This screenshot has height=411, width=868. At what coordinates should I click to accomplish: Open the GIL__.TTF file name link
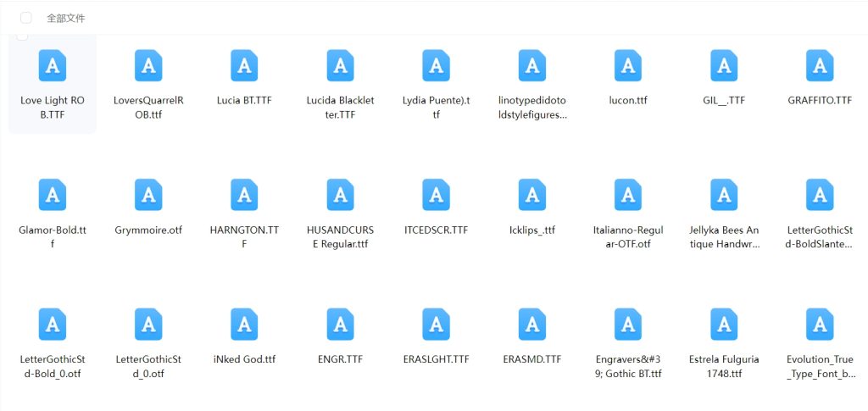coord(723,100)
